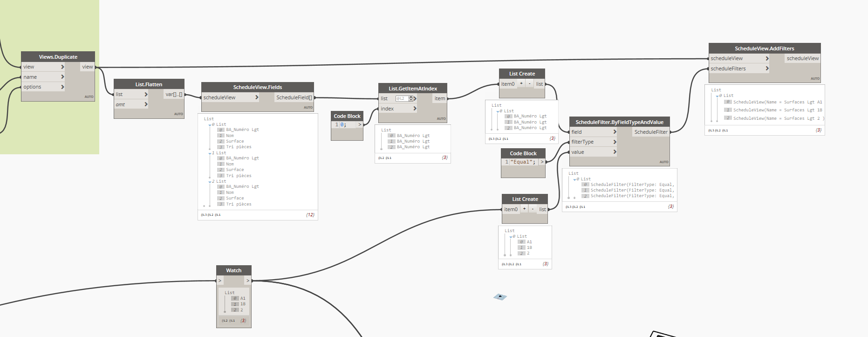Increase the @L2 level stepper on List.GetItemAtIndex

tap(410, 97)
